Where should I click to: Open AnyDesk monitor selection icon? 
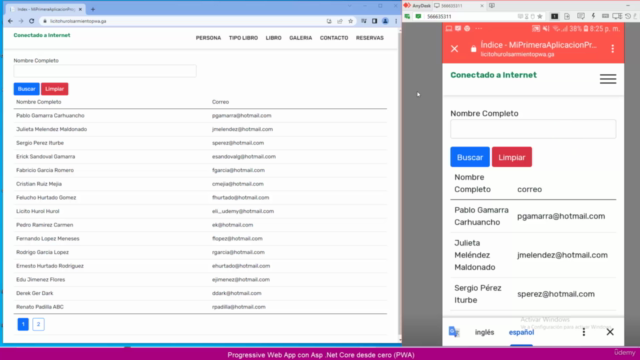pyautogui.click(x=554, y=16)
